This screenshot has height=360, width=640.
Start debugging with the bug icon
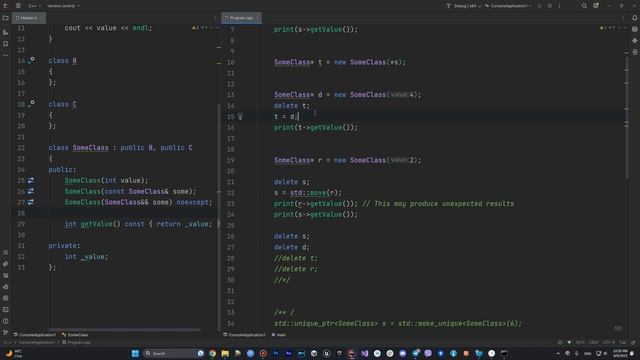pos(549,6)
